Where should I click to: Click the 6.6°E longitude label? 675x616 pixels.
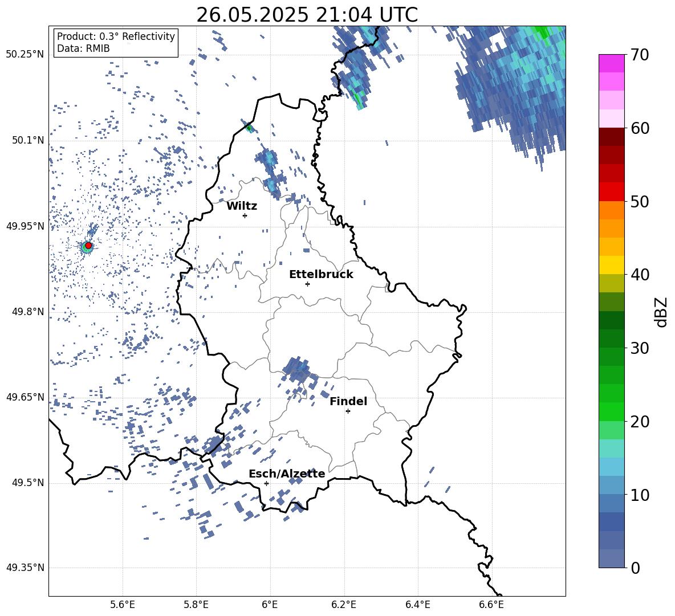(x=491, y=605)
